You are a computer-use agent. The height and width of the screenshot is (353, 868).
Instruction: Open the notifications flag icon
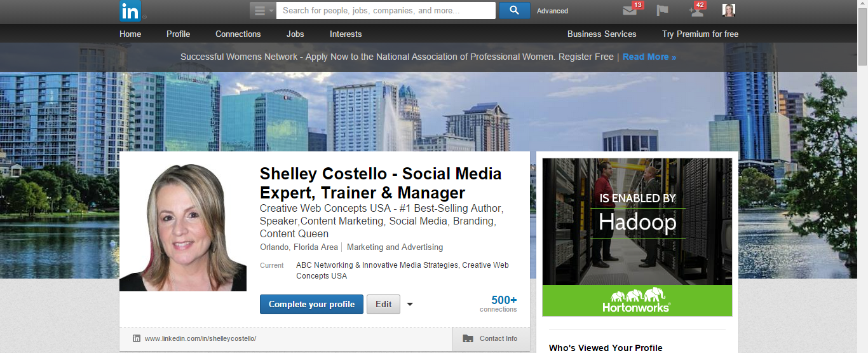point(662,10)
